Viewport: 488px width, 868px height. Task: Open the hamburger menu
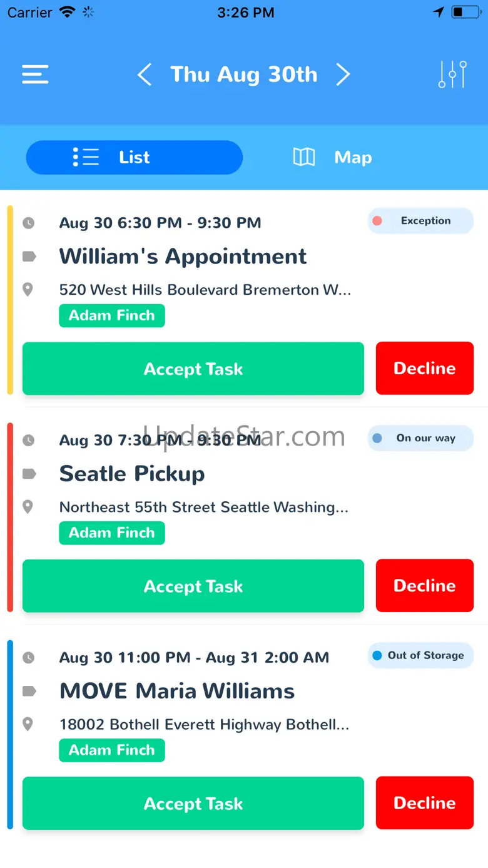(x=35, y=74)
